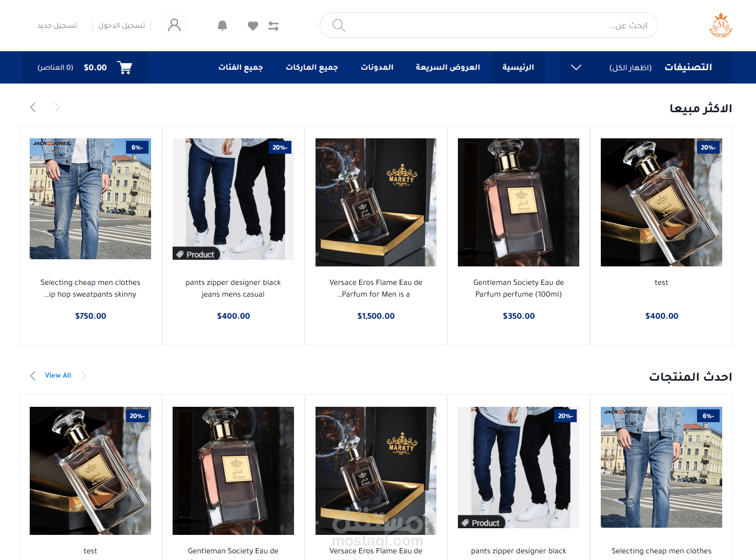Click the View All link
The height and width of the screenshot is (560, 756).
coord(58,376)
